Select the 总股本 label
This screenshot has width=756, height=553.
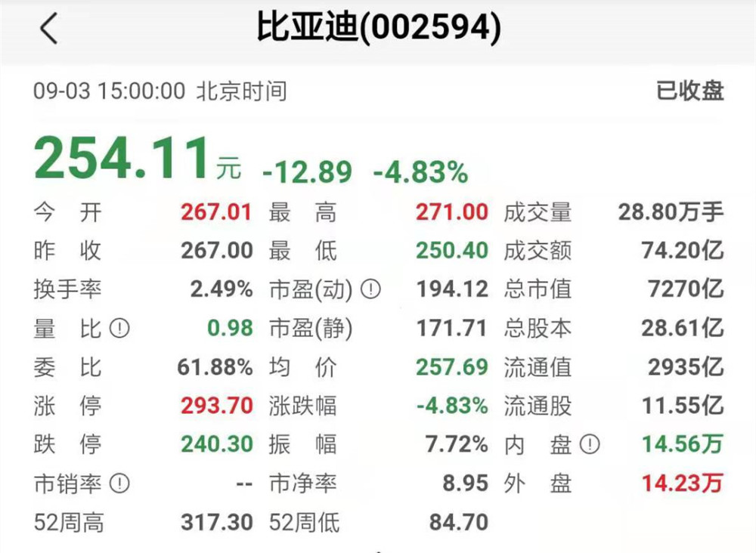pos(538,329)
